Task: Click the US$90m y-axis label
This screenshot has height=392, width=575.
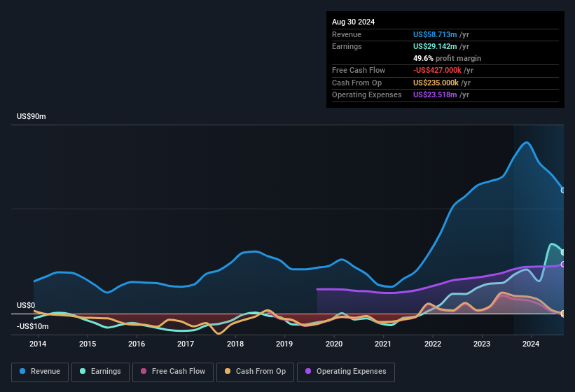Action: click(x=32, y=116)
